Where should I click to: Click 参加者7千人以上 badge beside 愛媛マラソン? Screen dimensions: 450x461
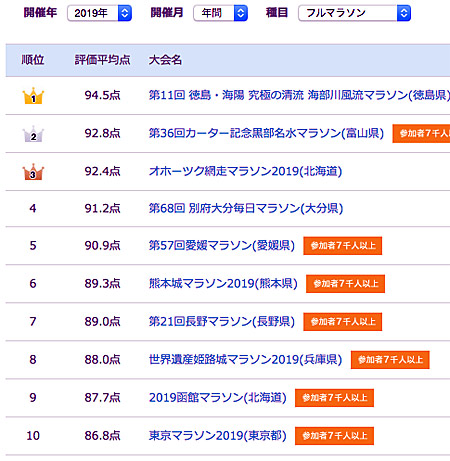click(x=343, y=246)
